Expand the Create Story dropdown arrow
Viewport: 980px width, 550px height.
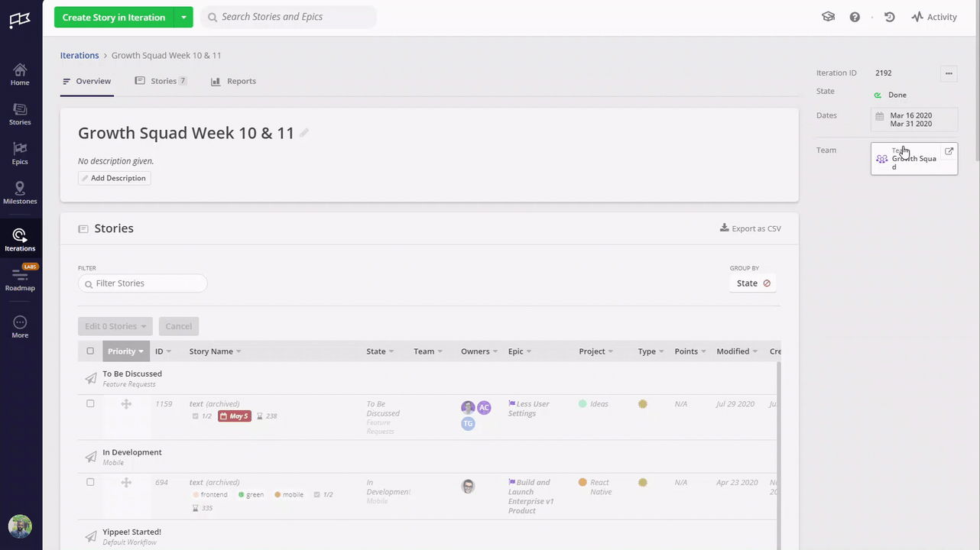click(183, 17)
